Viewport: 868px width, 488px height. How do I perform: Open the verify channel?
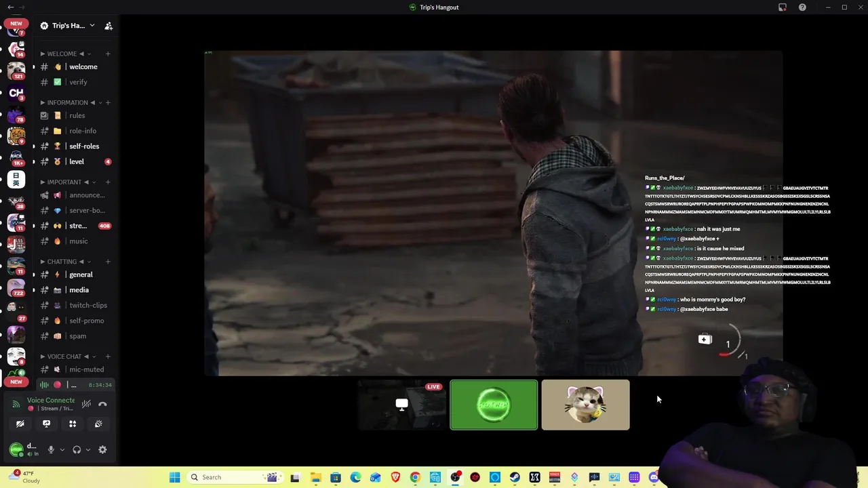point(76,82)
